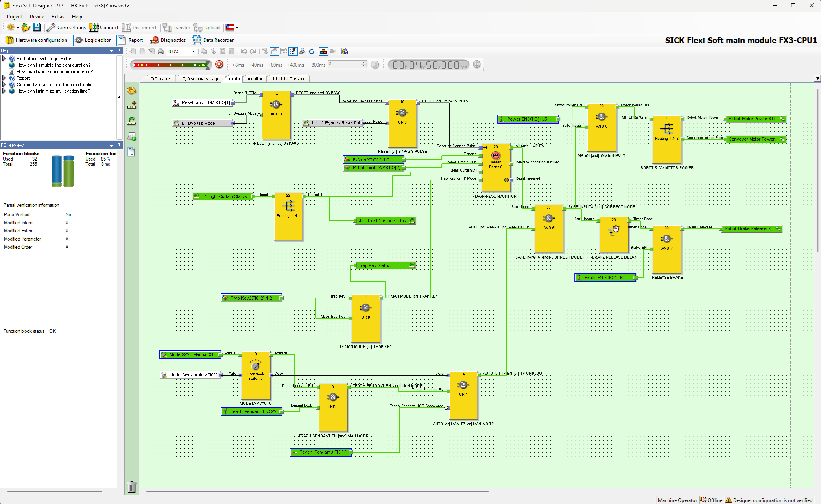Image resolution: width=821 pixels, height=504 pixels.
Task: Click the print icon in logic toolbar
Action: point(161,52)
